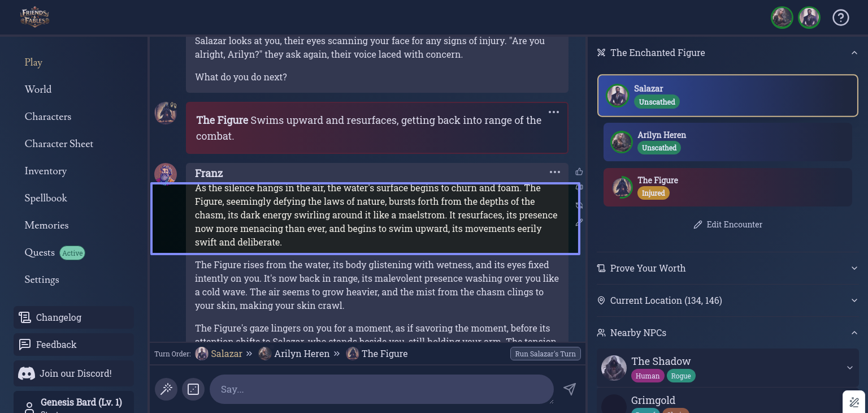868x413 pixels.
Task: Expand the Prove Your Worth section
Action: 854,268
